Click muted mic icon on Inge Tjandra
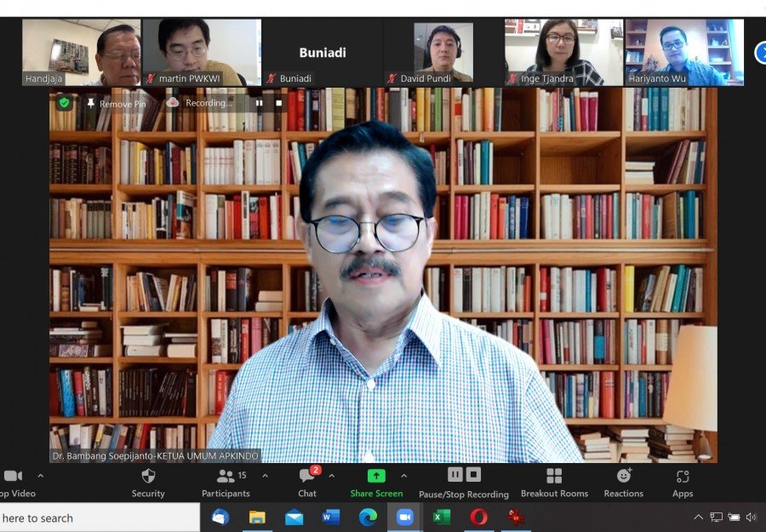766x532 pixels. tap(512, 78)
